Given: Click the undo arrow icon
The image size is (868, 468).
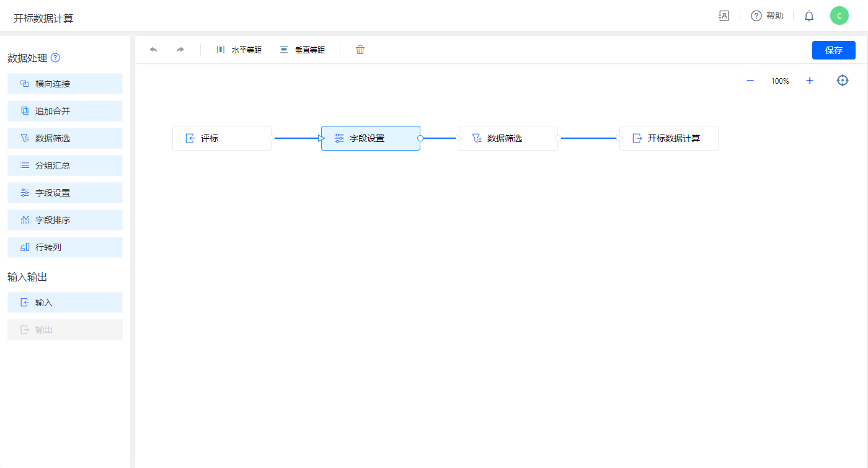Looking at the screenshot, I should pyautogui.click(x=153, y=50).
